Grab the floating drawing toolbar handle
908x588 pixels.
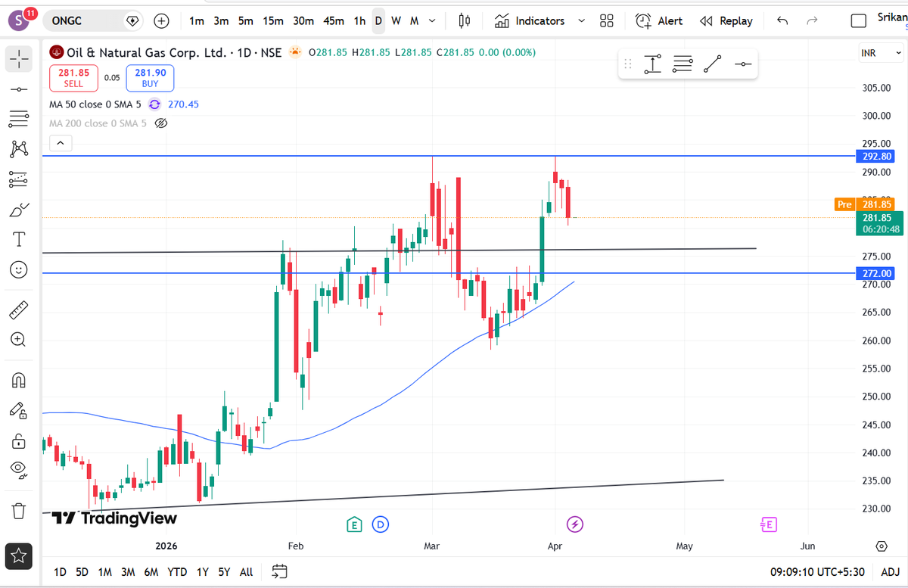(x=627, y=65)
